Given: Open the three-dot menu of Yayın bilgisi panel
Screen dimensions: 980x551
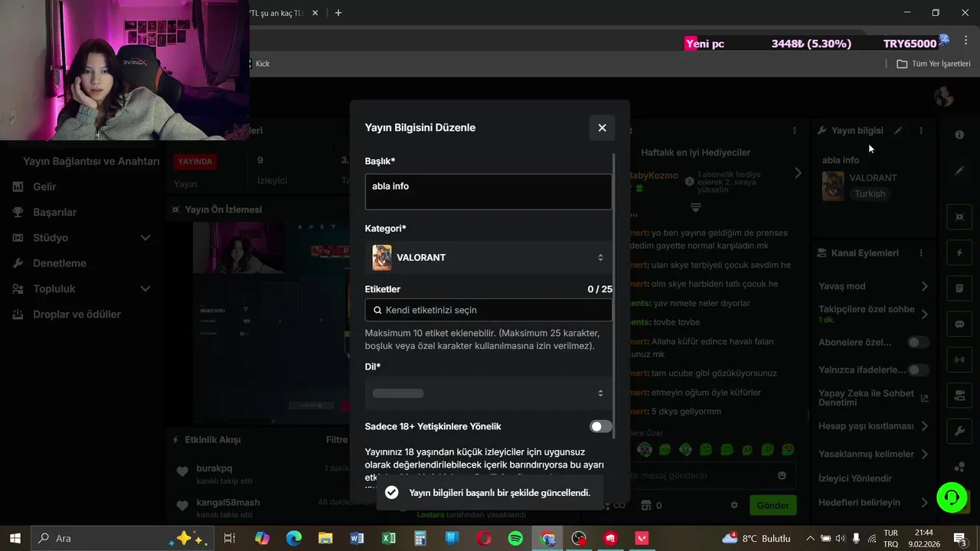Looking at the screenshot, I should tap(921, 131).
